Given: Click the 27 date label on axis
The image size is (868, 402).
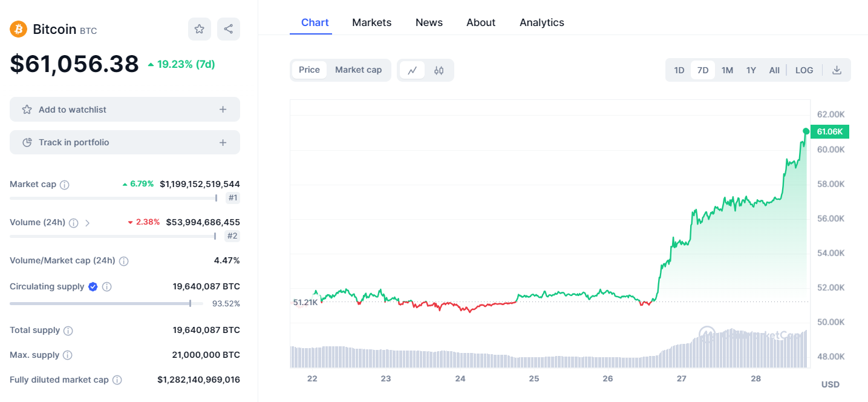Looking at the screenshot, I should click(x=682, y=378).
